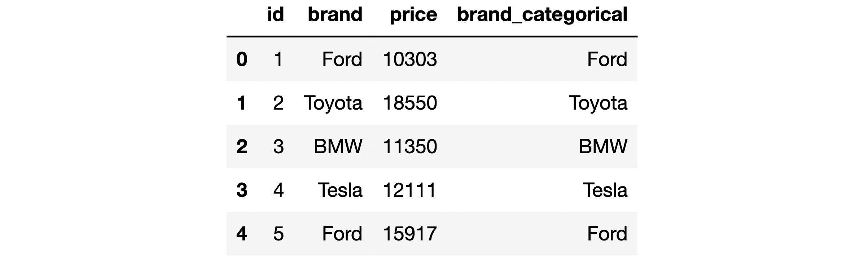Select row index 3
The image size is (868, 261).
(242, 190)
